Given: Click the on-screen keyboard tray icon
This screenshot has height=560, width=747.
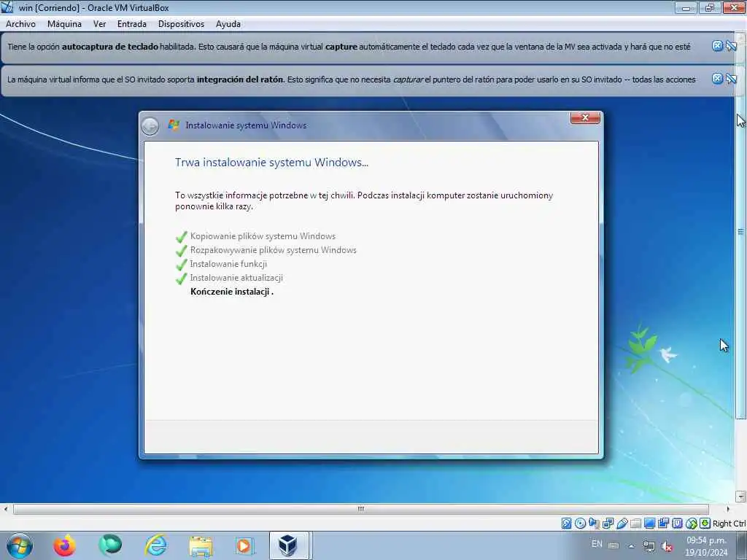Looking at the screenshot, I should pos(614,545).
